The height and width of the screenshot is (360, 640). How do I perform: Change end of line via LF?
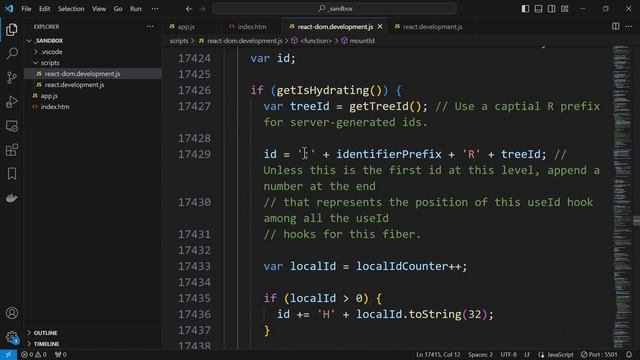click(x=527, y=355)
